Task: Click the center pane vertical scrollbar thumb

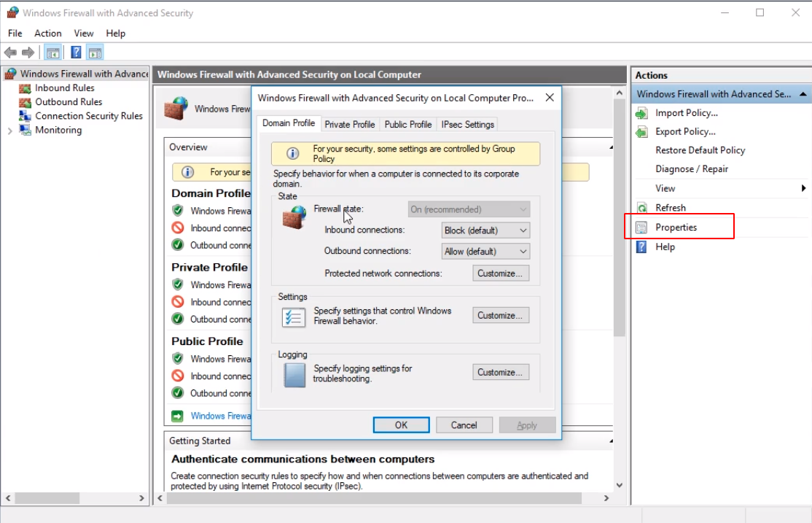Action: [x=620, y=217]
